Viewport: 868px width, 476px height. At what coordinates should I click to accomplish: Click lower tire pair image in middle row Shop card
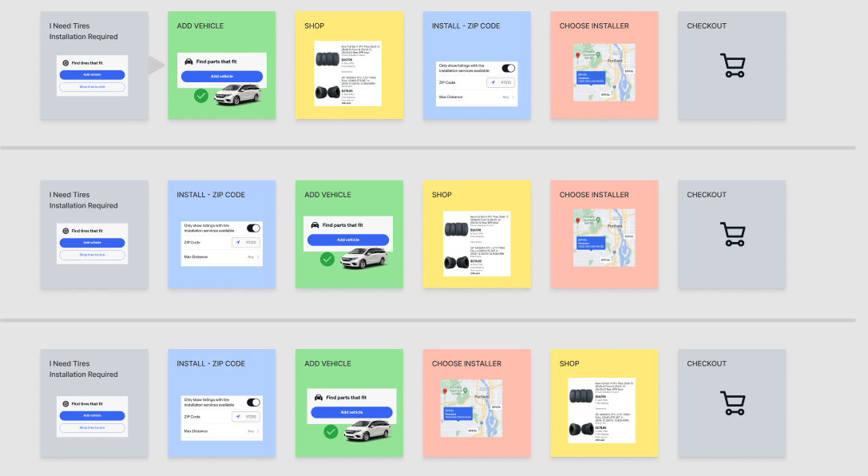click(x=456, y=262)
